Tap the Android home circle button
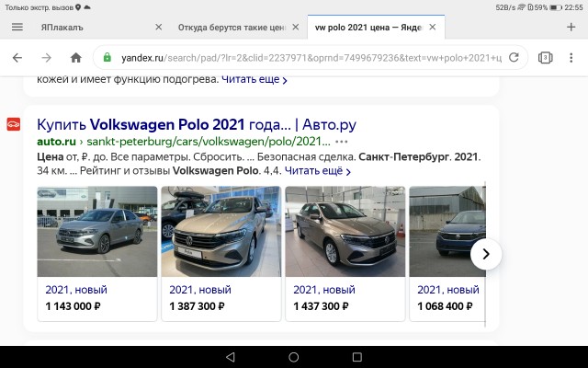Image resolution: width=588 pixels, height=368 pixels. (x=294, y=357)
